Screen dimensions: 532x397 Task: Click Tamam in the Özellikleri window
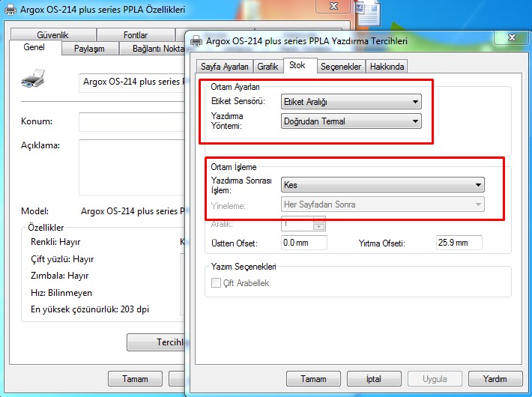tap(135, 379)
